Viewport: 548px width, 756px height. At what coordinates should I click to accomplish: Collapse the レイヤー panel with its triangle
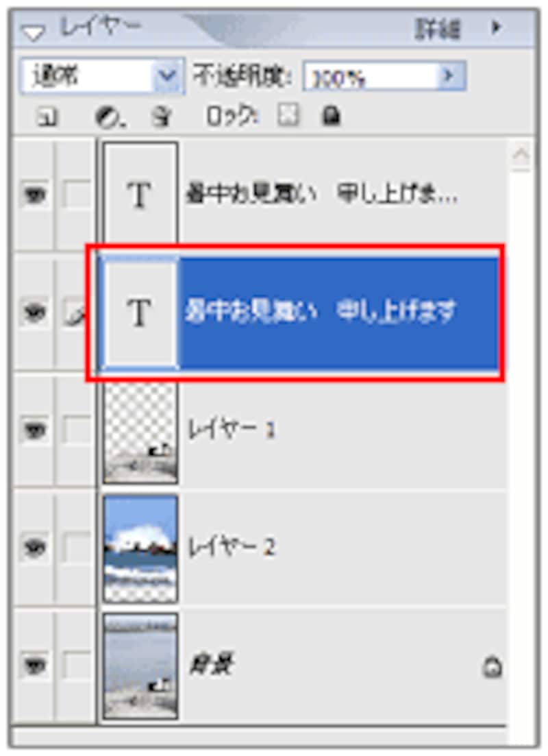[34, 32]
